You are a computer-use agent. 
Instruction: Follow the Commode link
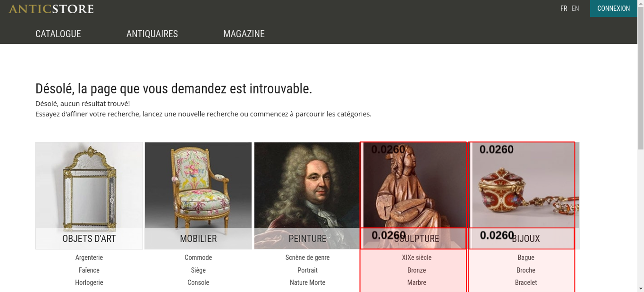click(198, 257)
